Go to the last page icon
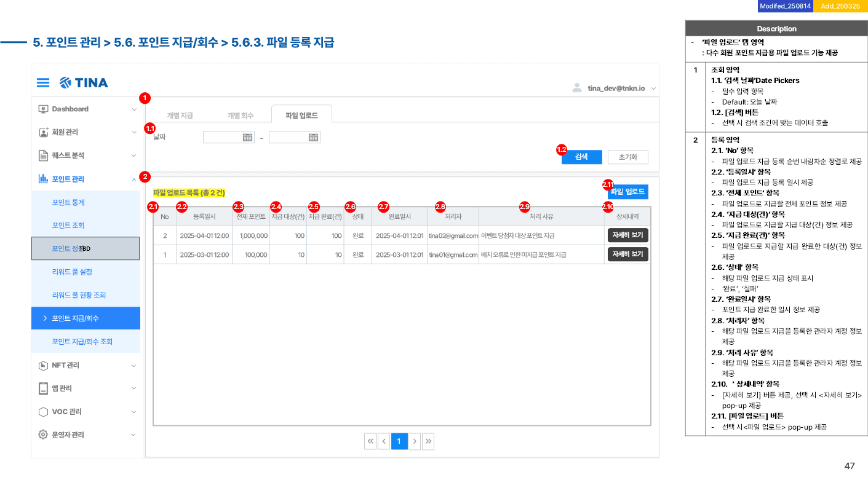This screenshot has width=868, height=488. coord(428,441)
